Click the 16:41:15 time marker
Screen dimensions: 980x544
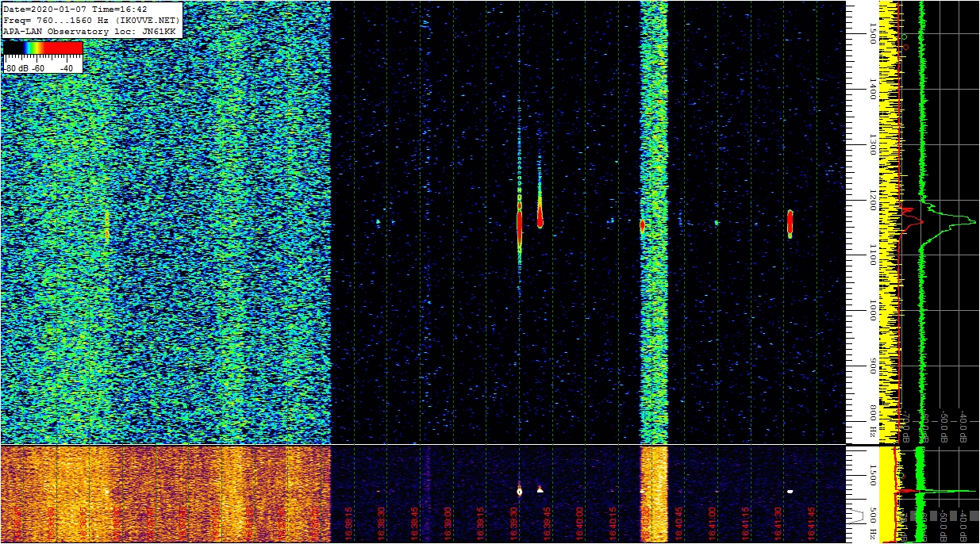746,524
